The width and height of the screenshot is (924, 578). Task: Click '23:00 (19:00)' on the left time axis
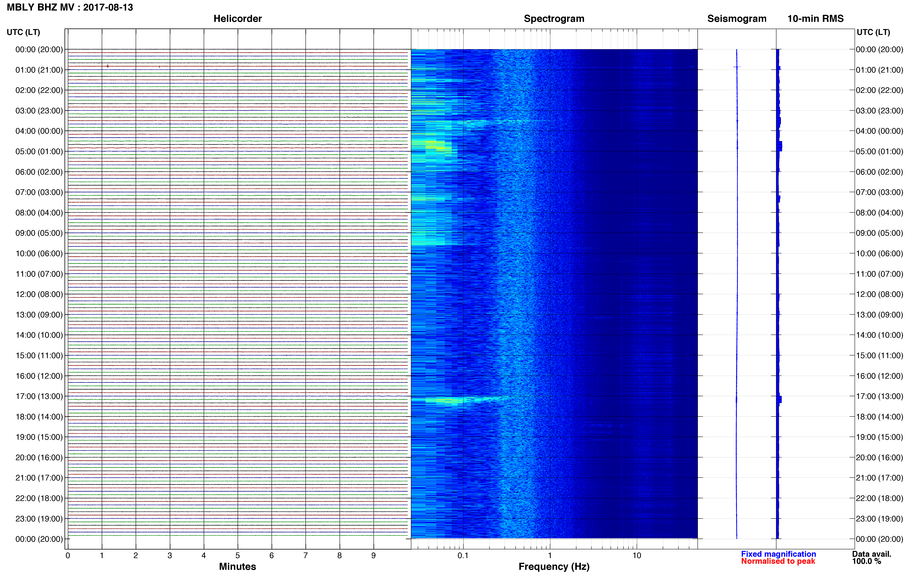[39, 519]
